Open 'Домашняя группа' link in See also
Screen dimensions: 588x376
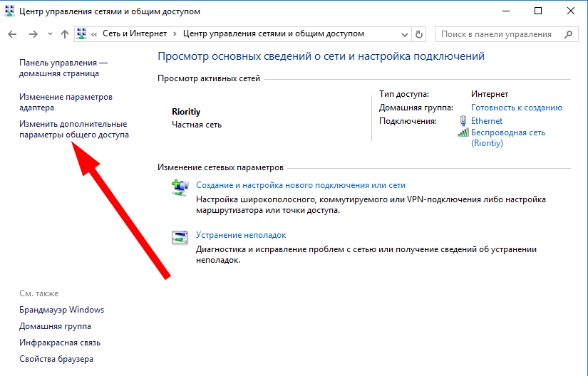[55, 326]
